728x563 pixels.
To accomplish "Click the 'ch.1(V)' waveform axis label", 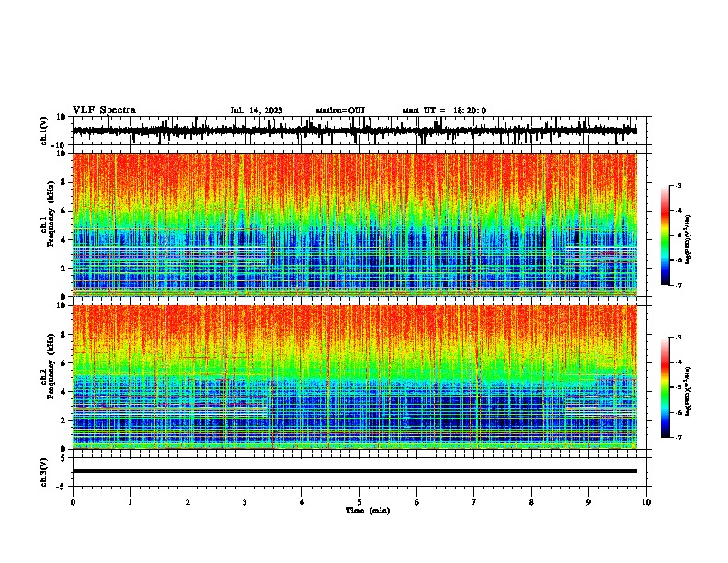I will tap(44, 131).
